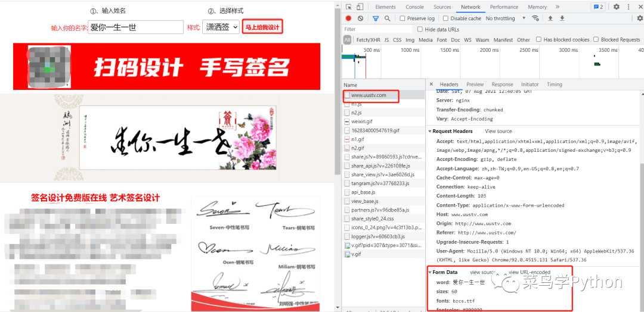Enable Disable cache checkbox
The height and width of the screenshot is (312, 644).
coord(445,18)
